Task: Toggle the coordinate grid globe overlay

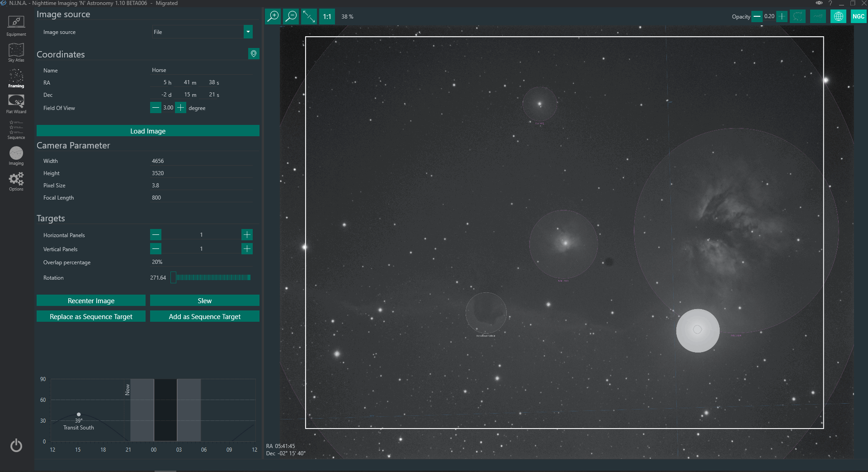Action: (838, 17)
